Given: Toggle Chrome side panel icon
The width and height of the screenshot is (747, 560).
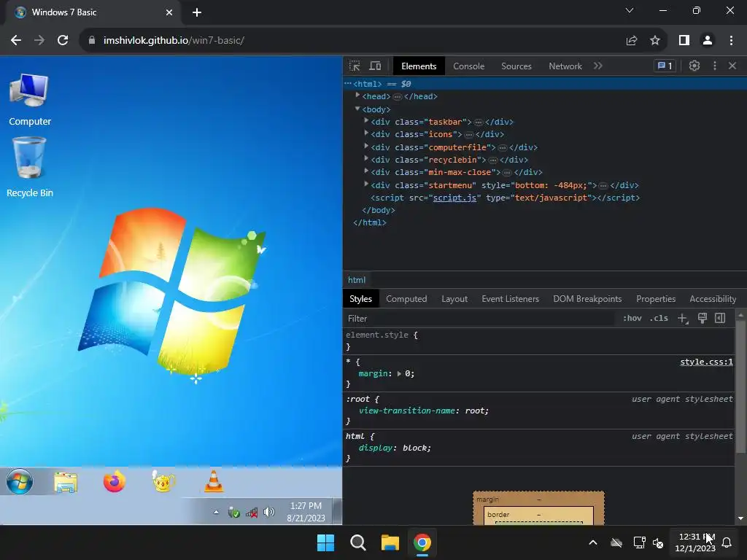Looking at the screenshot, I should tap(684, 41).
